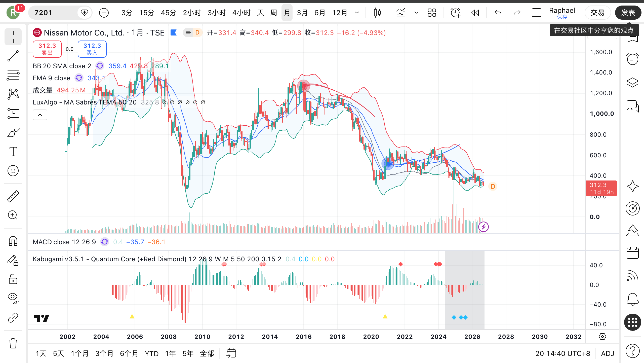Select the brush drawing tool
644x363 pixels.
tap(13, 132)
